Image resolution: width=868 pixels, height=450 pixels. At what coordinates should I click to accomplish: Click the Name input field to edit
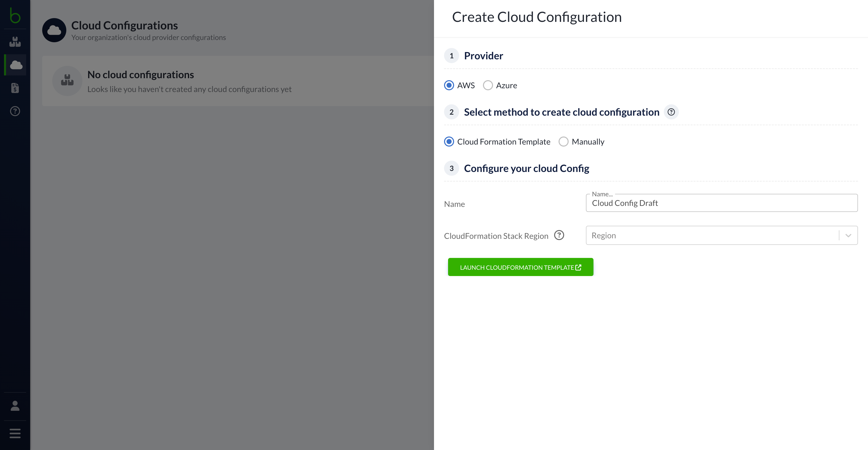point(722,203)
